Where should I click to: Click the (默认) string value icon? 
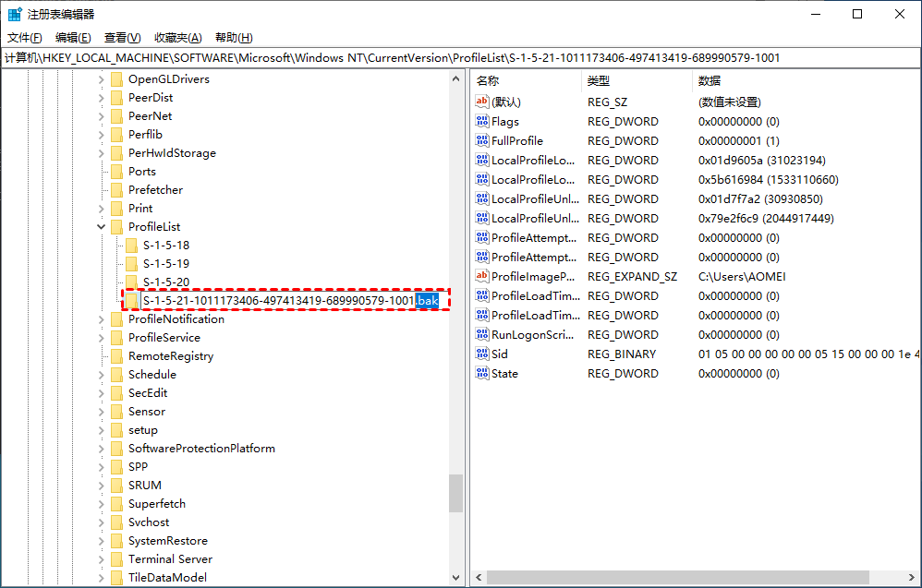(x=482, y=102)
